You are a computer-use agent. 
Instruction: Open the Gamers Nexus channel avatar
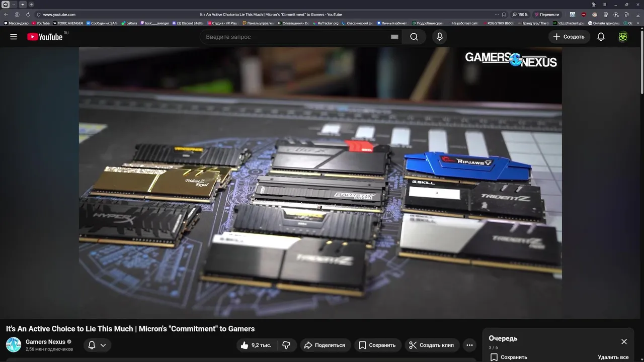click(14, 345)
